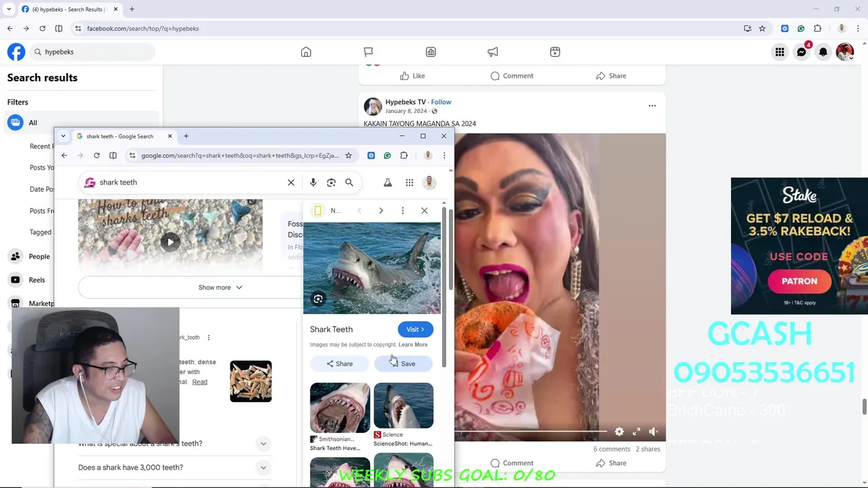Open more options in image preview panel
868x488 pixels.
coord(403,211)
